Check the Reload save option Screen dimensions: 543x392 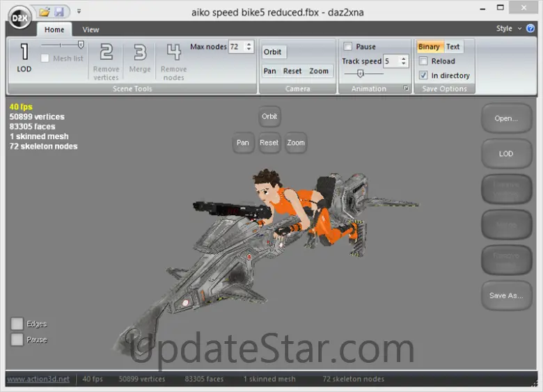click(423, 61)
